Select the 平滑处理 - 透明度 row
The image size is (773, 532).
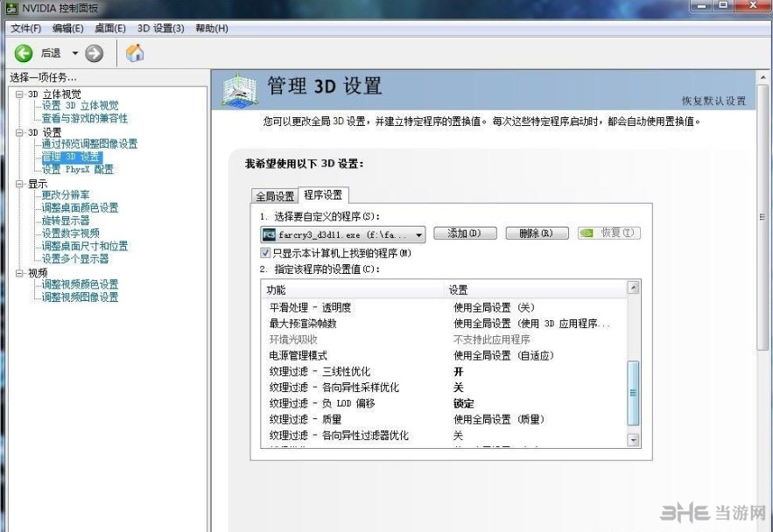[x=444, y=308]
